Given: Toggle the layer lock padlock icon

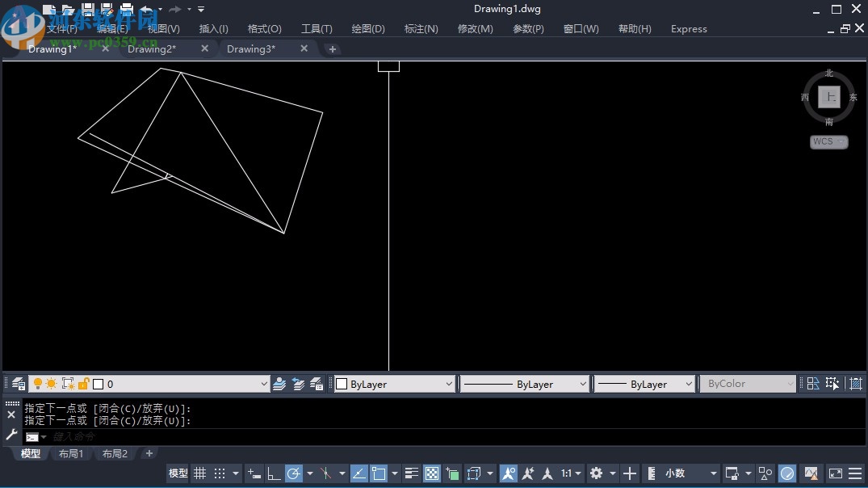Looking at the screenshot, I should tap(84, 384).
